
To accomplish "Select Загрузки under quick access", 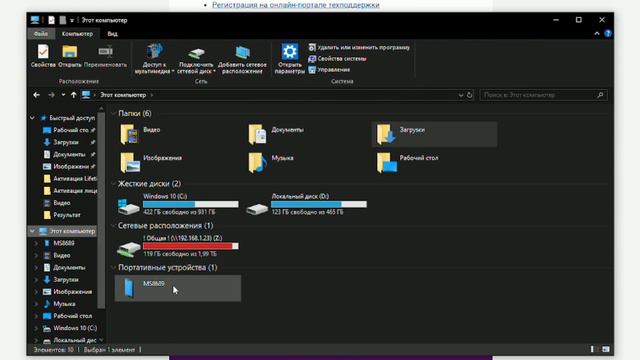I will point(69,142).
